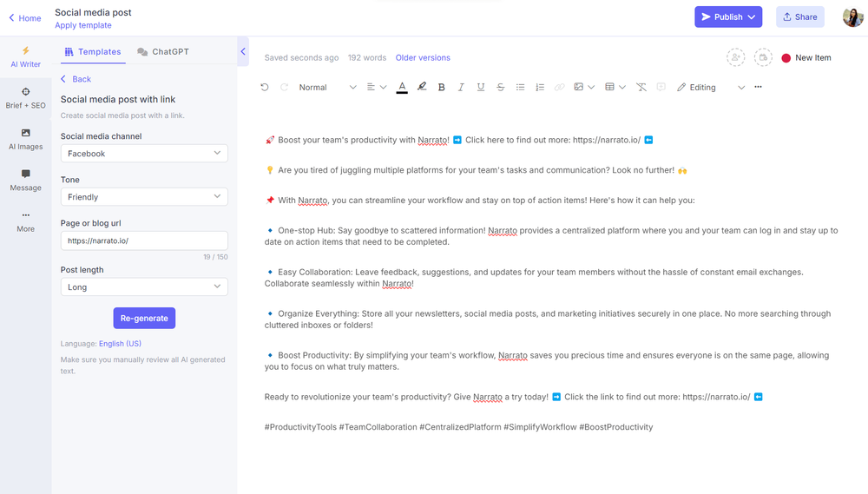The height and width of the screenshot is (494, 868).
Task: Open the user profile avatar
Action: tap(852, 16)
